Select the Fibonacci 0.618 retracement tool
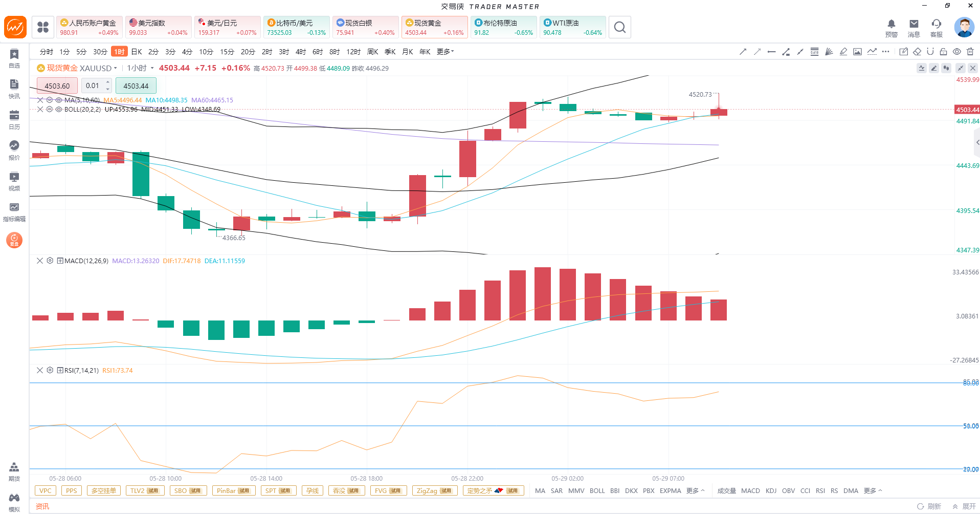 pos(815,52)
